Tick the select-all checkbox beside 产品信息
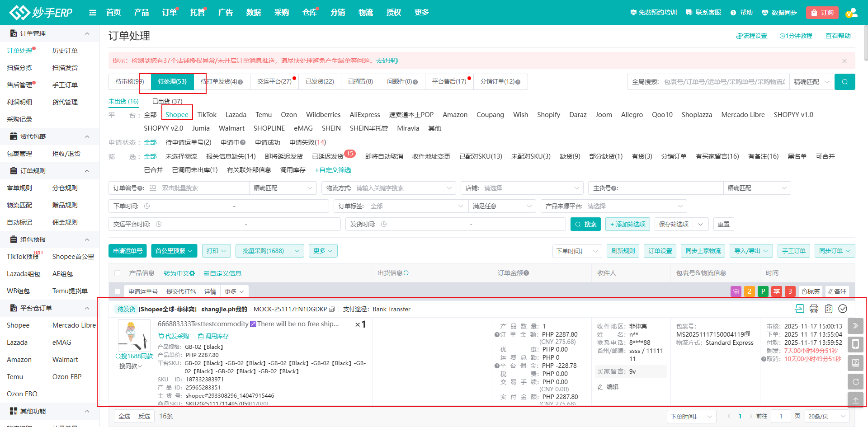Viewport: 868px width, 427px height. pyautogui.click(x=118, y=273)
